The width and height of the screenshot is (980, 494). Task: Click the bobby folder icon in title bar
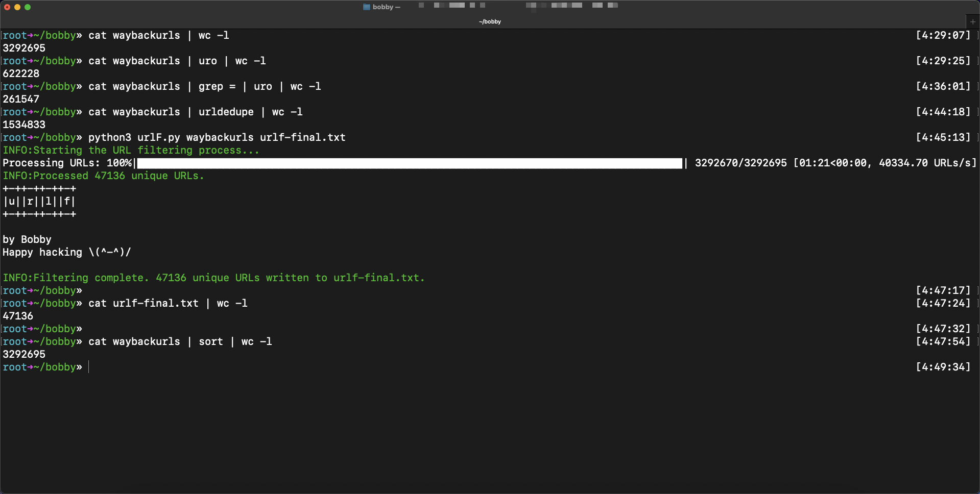pos(366,7)
